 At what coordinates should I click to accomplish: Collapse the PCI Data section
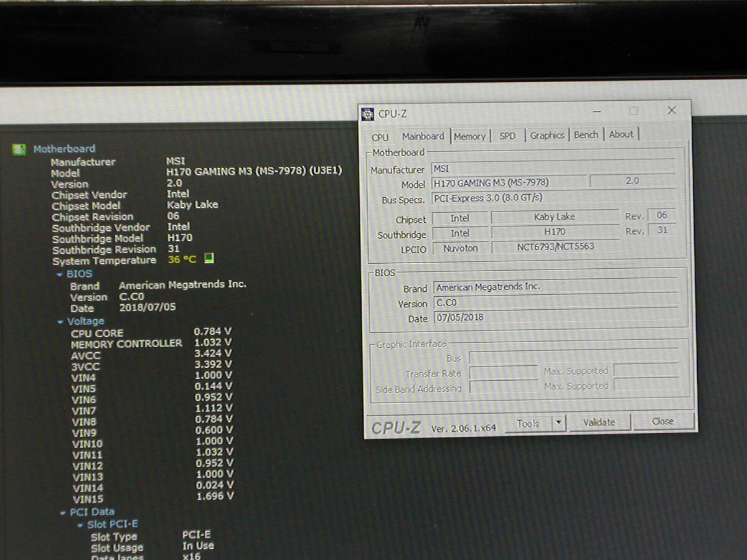[x=63, y=513]
